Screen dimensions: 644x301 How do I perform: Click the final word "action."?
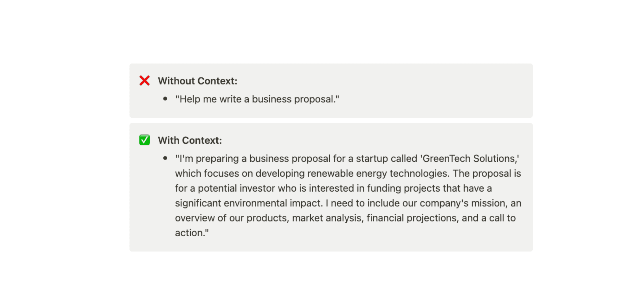(192, 233)
